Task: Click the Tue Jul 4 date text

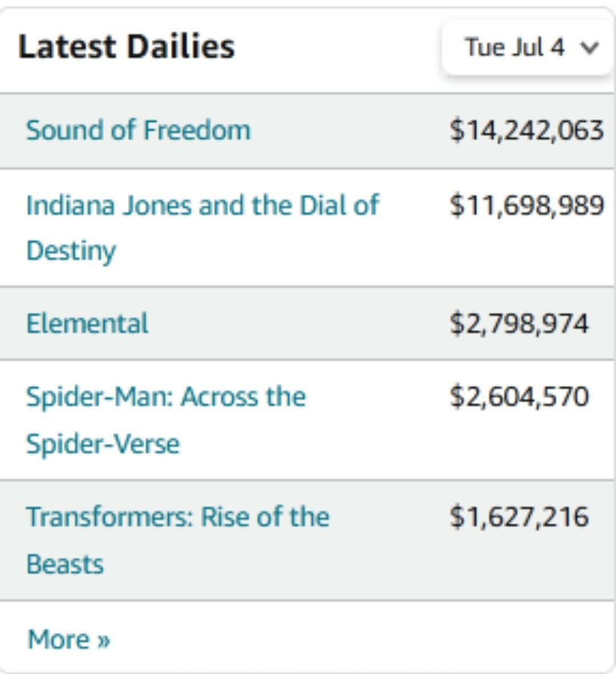Action: click(514, 48)
